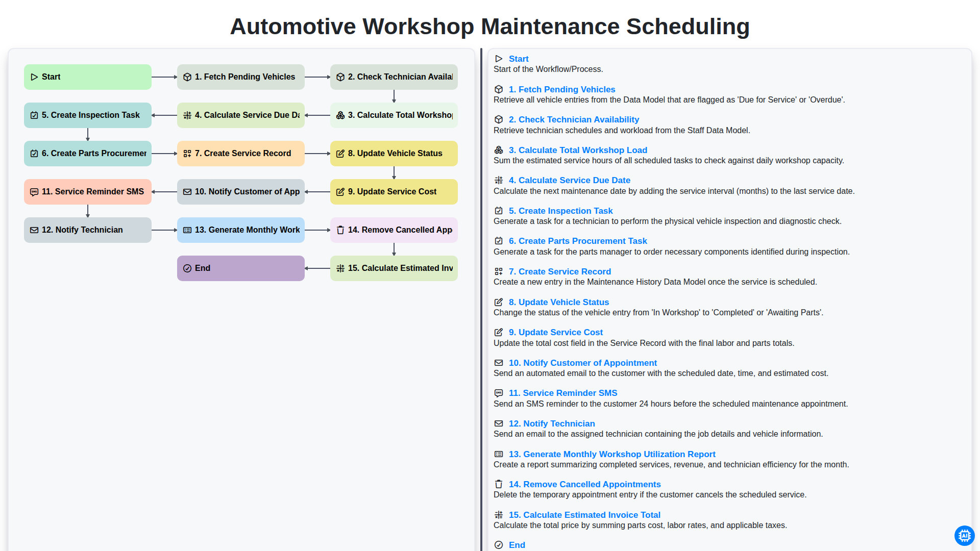
Task: Click the description starting 'Retrieve technician schedules and workload'
Action: pyautogui.click(x=622, y=131)
